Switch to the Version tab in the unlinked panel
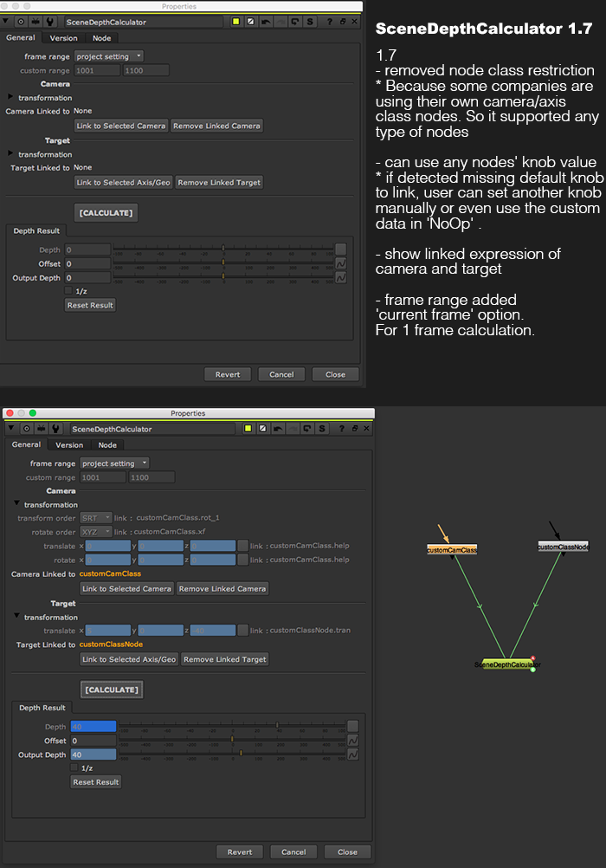 [x=64, y=38]
